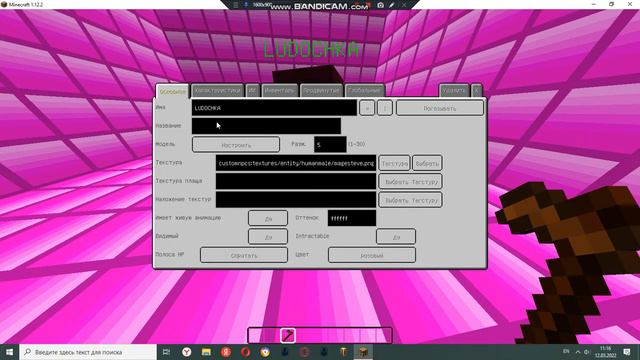The image size is (640, 360).
Task: Choose an overlay texture via Выбрать Текстуру
Action: (410, 200)
